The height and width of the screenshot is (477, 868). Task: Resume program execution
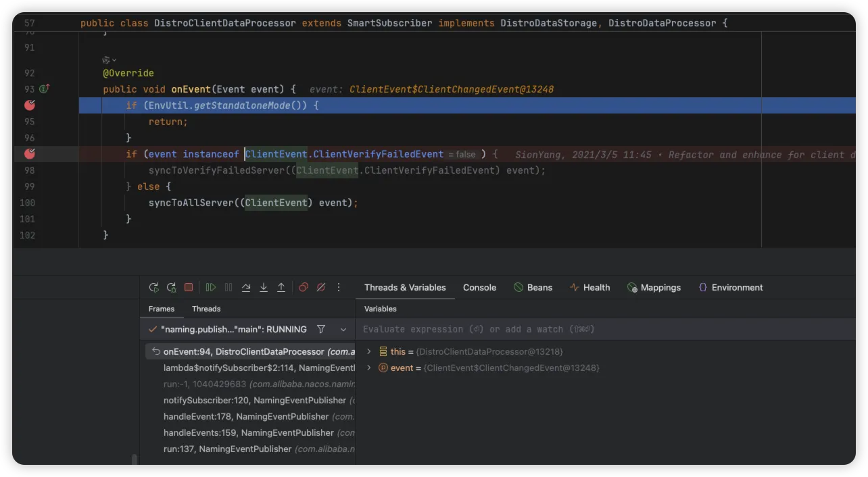click(x=211, y=287)
